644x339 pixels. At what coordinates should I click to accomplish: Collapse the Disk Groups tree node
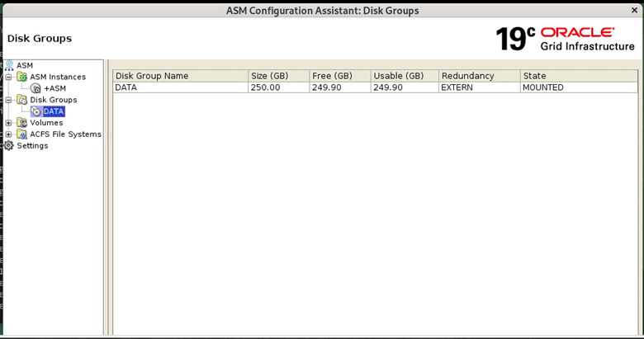(x=9, y=100)
